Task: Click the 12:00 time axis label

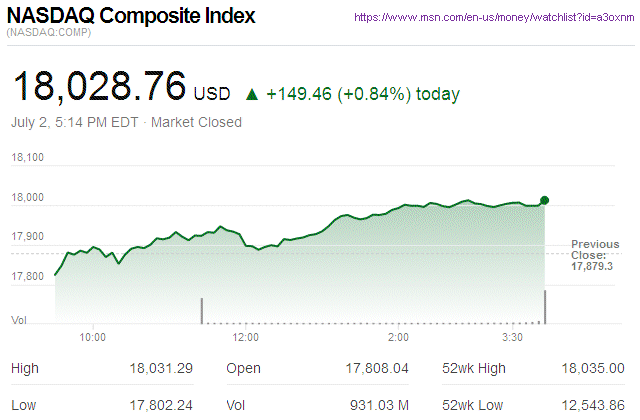Action: click(x=245, y=337)
